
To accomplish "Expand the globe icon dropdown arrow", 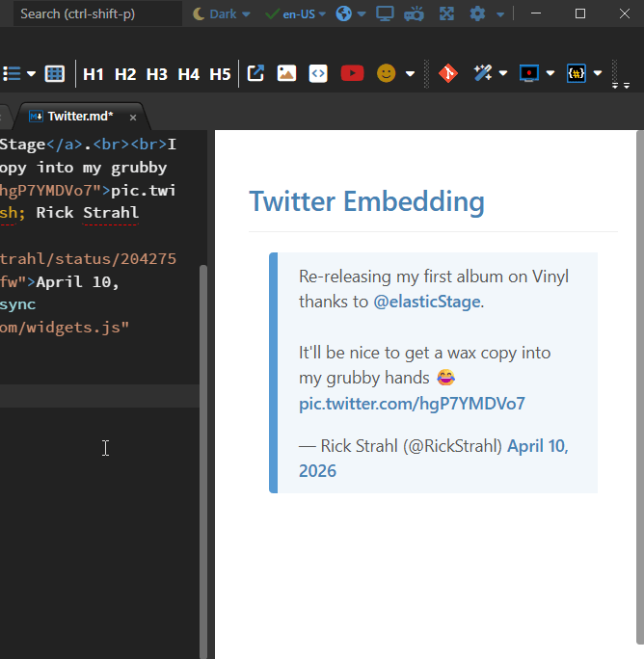I will point(362,14).
